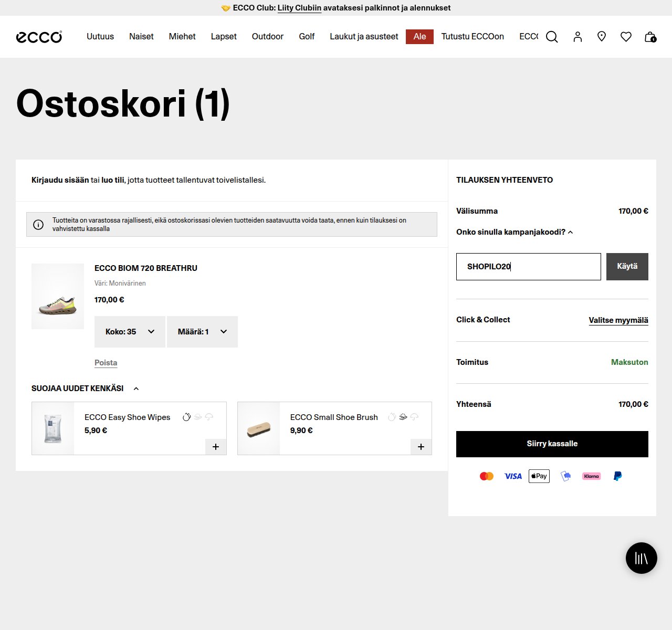
Task: Open Tutustu ECCOon menu
Action: pyautogui.click(x=472, y=37)
